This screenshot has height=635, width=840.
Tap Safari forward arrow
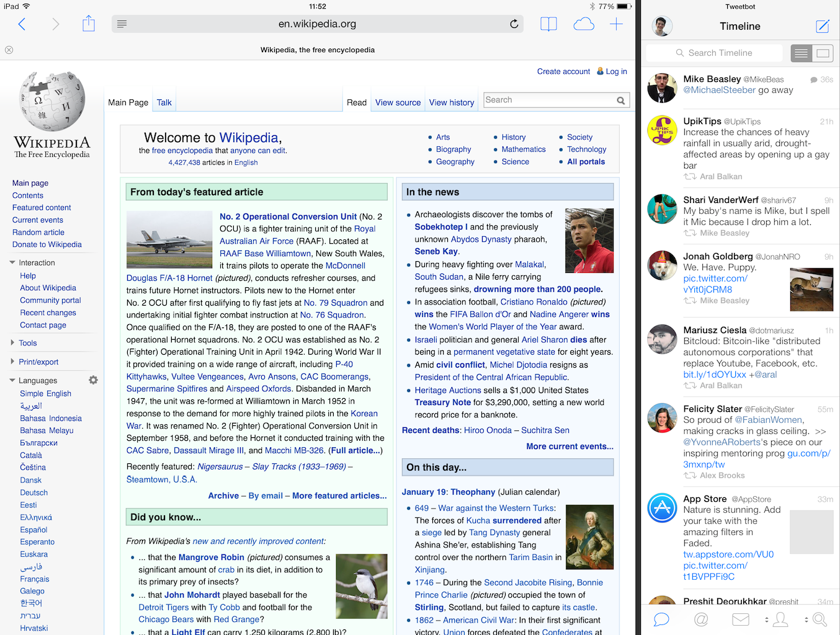coord(56,24)
